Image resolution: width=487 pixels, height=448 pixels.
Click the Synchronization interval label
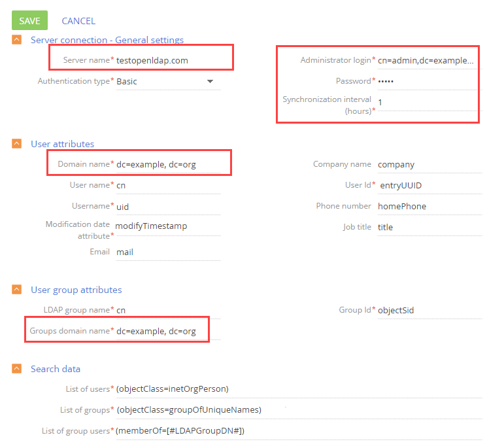coord(327,105)
